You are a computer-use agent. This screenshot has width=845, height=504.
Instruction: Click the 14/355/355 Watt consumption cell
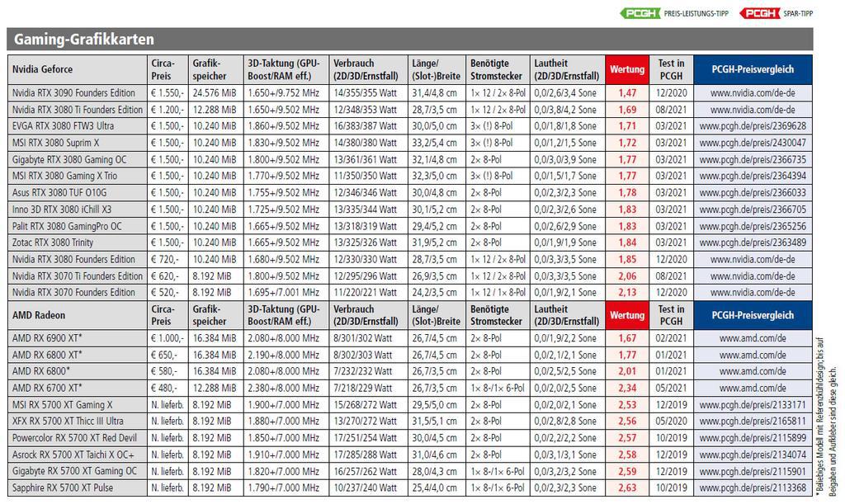pos(367,92)
